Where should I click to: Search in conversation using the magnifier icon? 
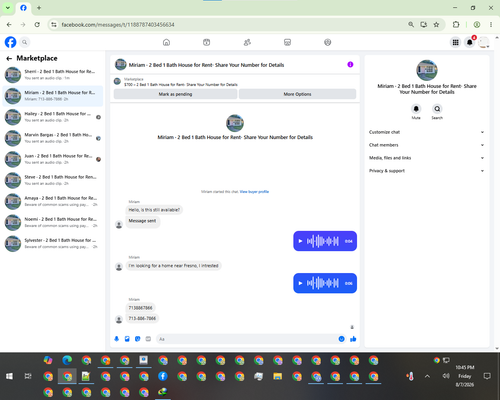pyautogui.click(x=437, y=109)
